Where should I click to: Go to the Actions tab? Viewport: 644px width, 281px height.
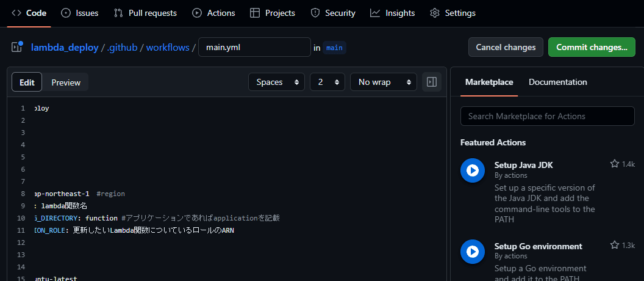213,13
